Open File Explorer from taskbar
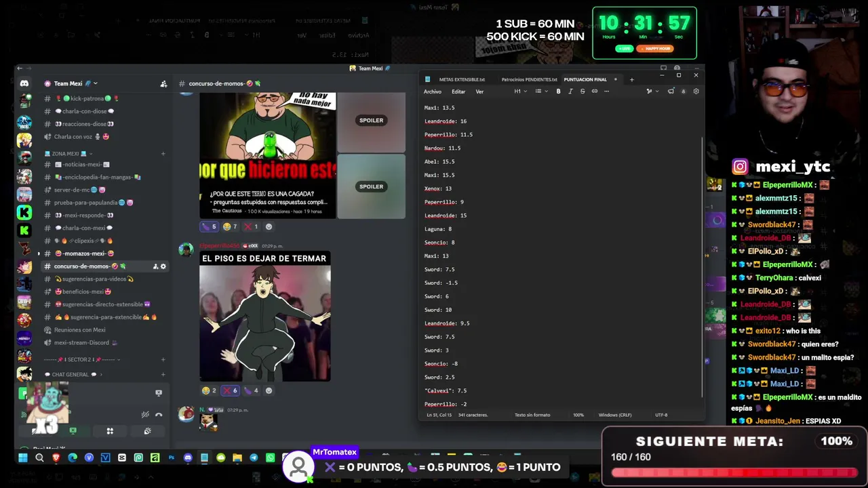The height and width of the screenshot is (488, 868). click(x=237, y=457)
